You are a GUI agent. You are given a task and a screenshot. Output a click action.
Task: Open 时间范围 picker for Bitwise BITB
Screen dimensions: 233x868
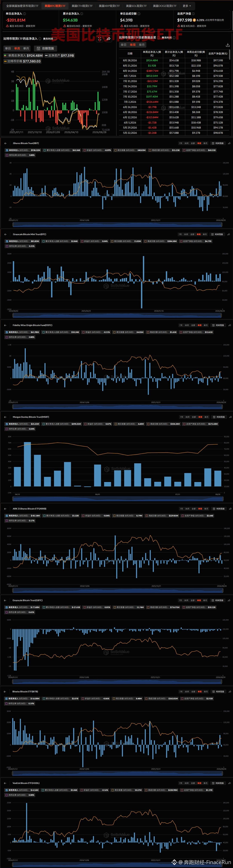click(218, 692)
